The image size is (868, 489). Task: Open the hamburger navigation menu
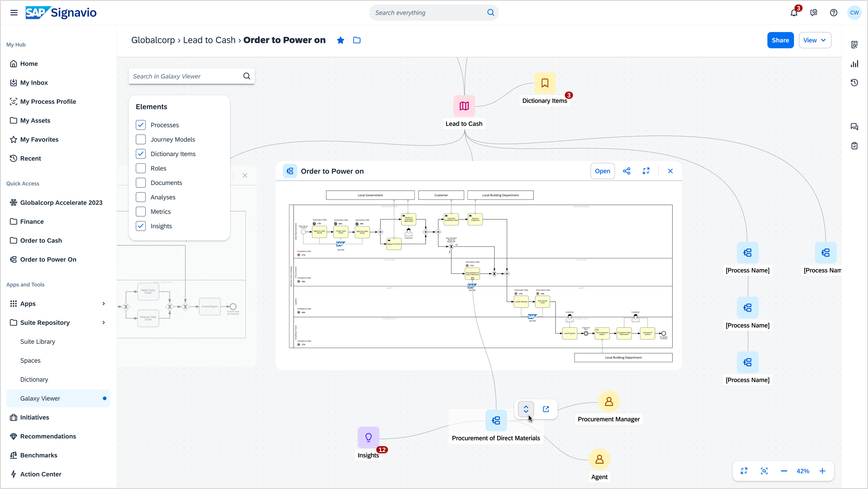[14, 13]
